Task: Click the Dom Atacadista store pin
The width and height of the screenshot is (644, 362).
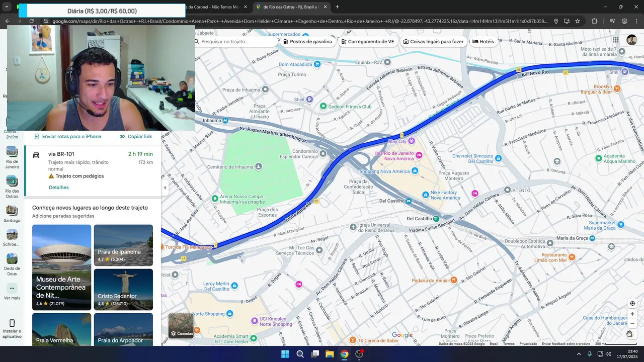Action: click(317, 64)
